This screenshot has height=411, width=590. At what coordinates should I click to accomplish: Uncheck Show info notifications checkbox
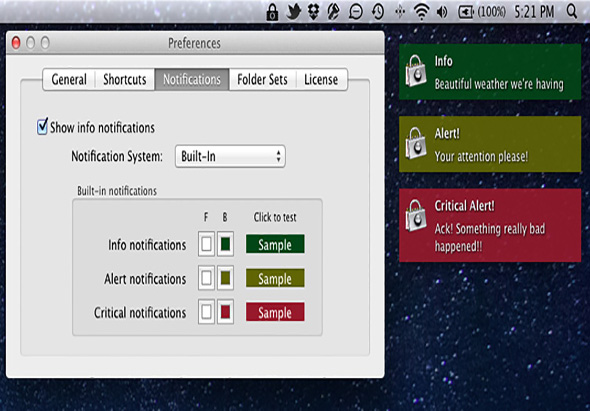pos(42,127)
